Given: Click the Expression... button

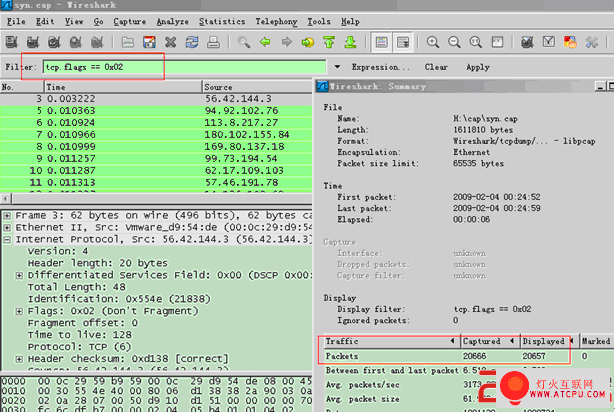Looking at the screenshot, I should pos(380,67).
